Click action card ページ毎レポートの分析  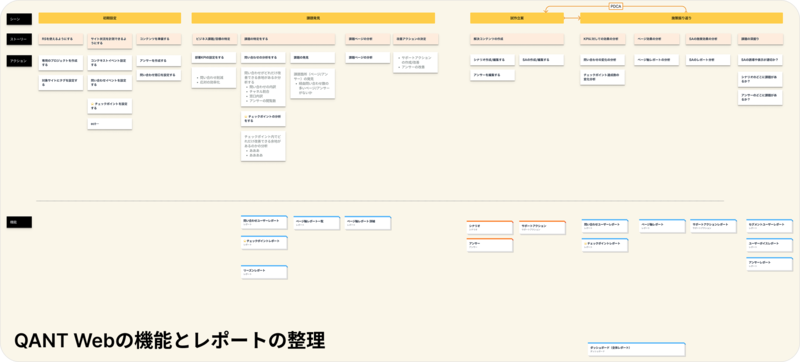pos(657,60)
